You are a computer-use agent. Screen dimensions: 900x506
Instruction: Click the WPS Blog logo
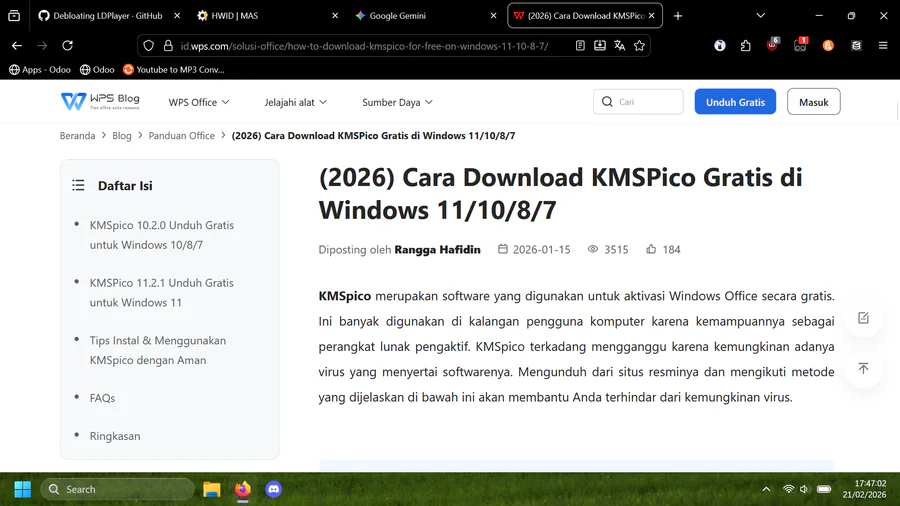click(x=100, y=102)
